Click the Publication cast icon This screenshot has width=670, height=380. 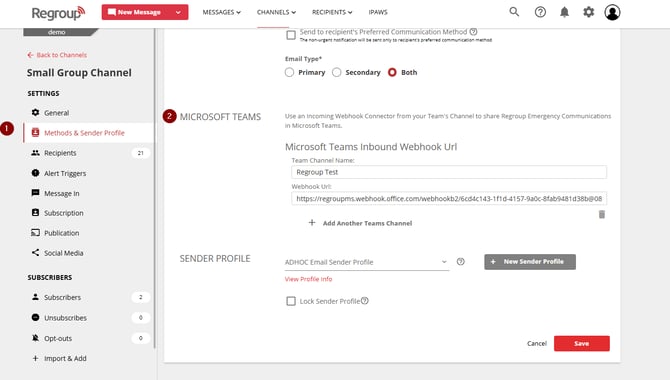click(x=35, y=233)
